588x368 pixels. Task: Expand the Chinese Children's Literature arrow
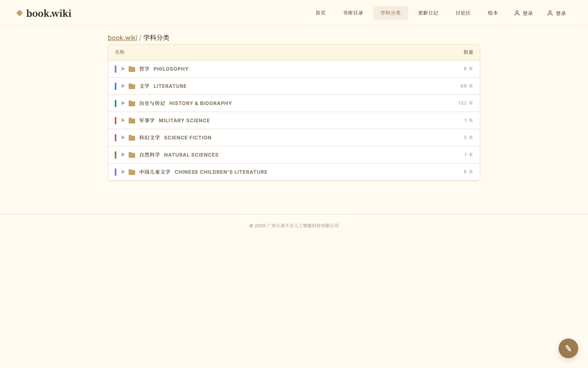click(123, 172)
